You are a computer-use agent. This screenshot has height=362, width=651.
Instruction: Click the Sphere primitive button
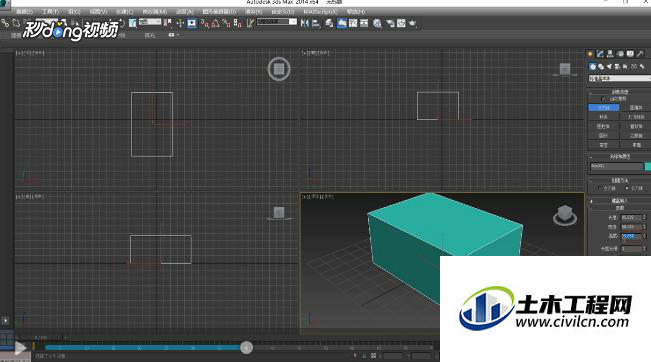(604, 117)
